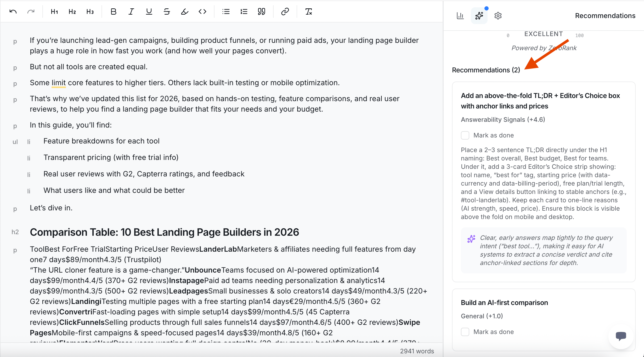The width and height of the screenshot is (644, 357).
Task: Toggle inline code formatting
Action: (x=202, y=12)
